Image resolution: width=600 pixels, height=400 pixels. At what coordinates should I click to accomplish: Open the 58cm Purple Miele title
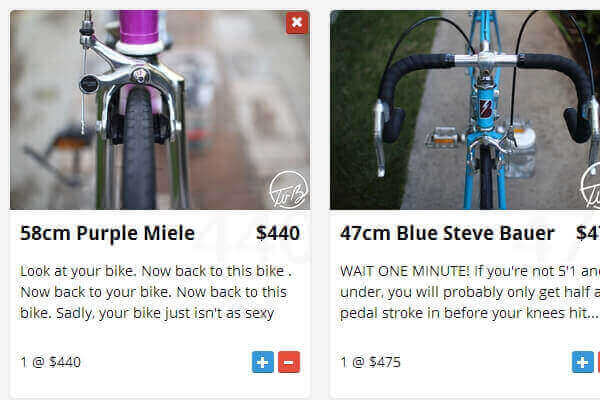107,234
